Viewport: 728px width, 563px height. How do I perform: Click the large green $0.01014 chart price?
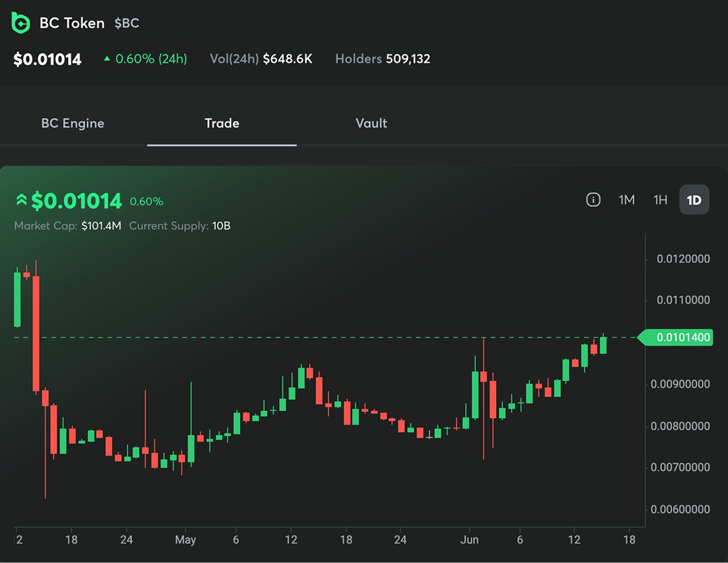76,201
